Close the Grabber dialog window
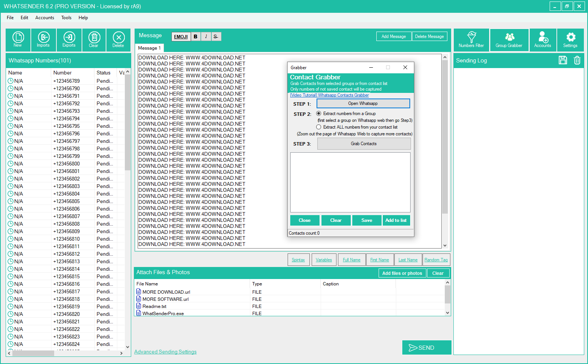The width and height of the screenshot is (588, 364). click(x=405, y=67)
